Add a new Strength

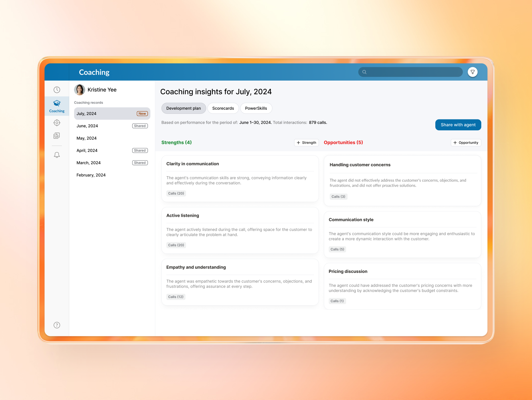click(x=306, y=143)
